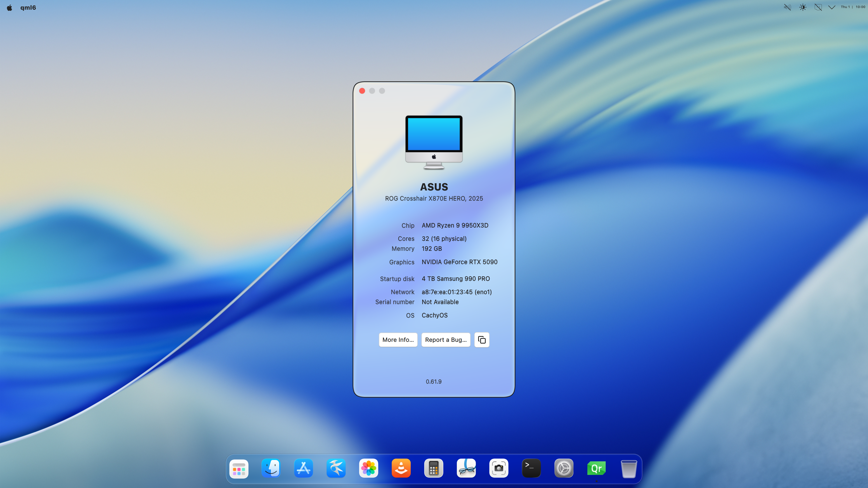The height and width of the screenshot is (488, 868).
Task: Toggle the muted volume icon in menu bar
Action: tap(787, 7)
